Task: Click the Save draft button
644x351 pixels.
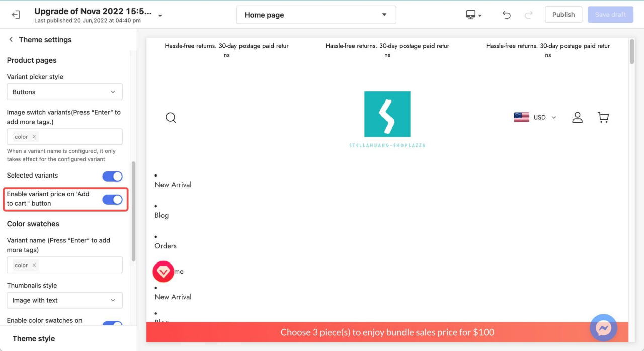Action: click(610, 15)
